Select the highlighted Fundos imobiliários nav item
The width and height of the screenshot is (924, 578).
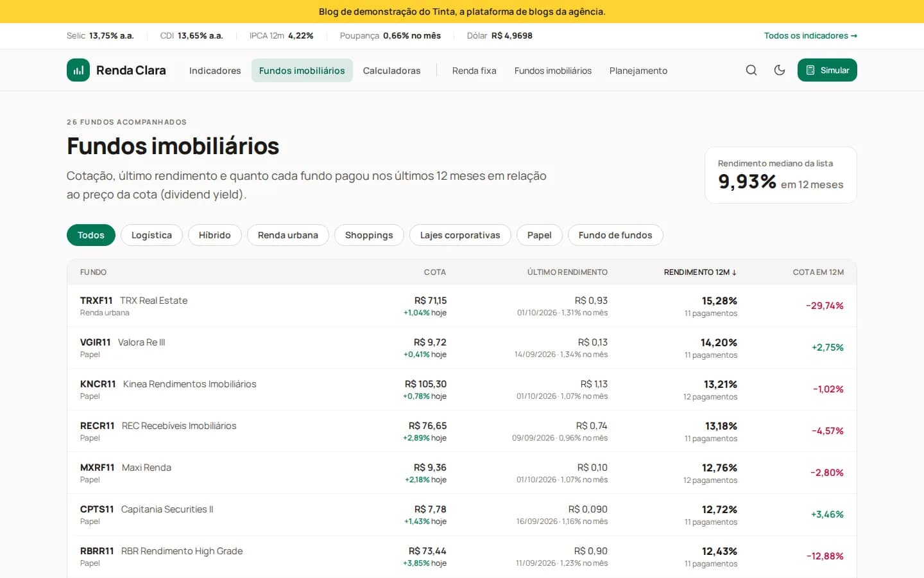(x=302, y=71)
